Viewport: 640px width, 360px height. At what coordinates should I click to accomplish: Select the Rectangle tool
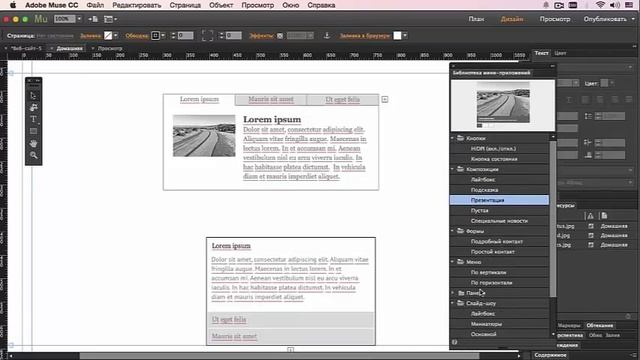33,131
